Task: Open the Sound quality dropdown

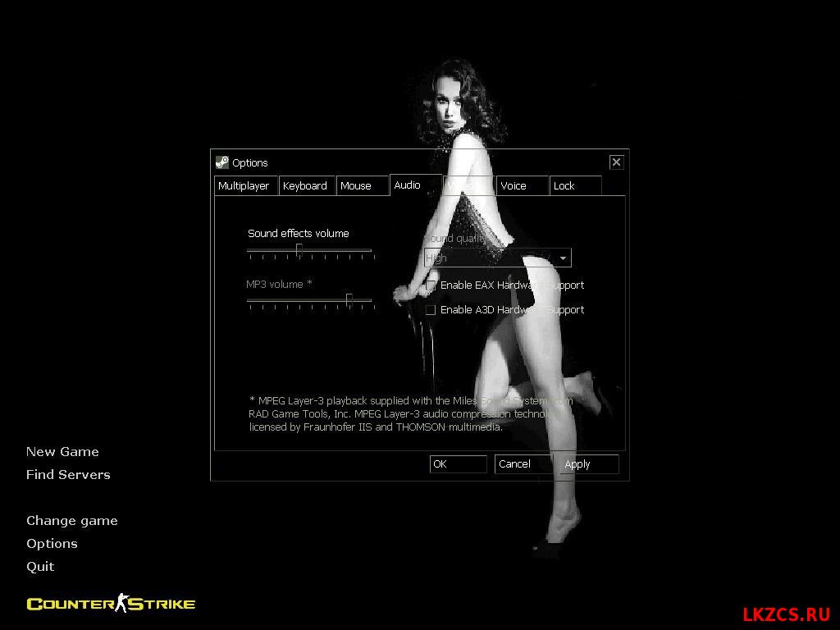Action: tap(498, 258)
